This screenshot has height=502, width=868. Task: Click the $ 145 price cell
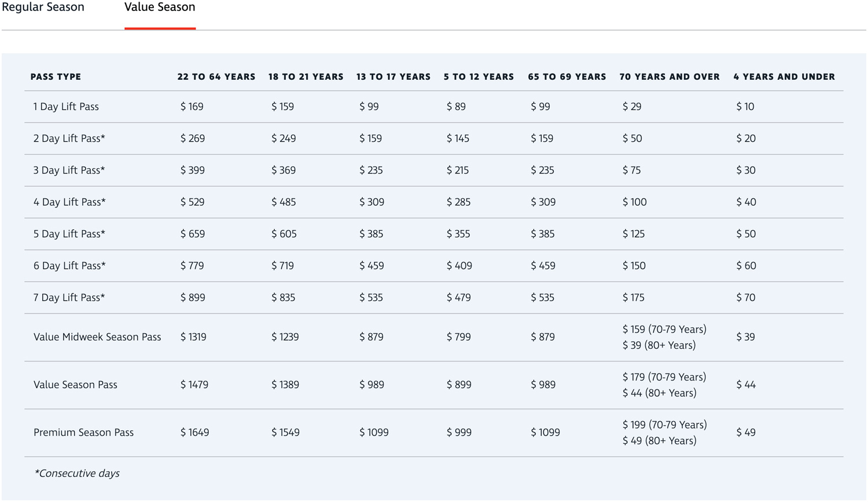coord(458,139)
